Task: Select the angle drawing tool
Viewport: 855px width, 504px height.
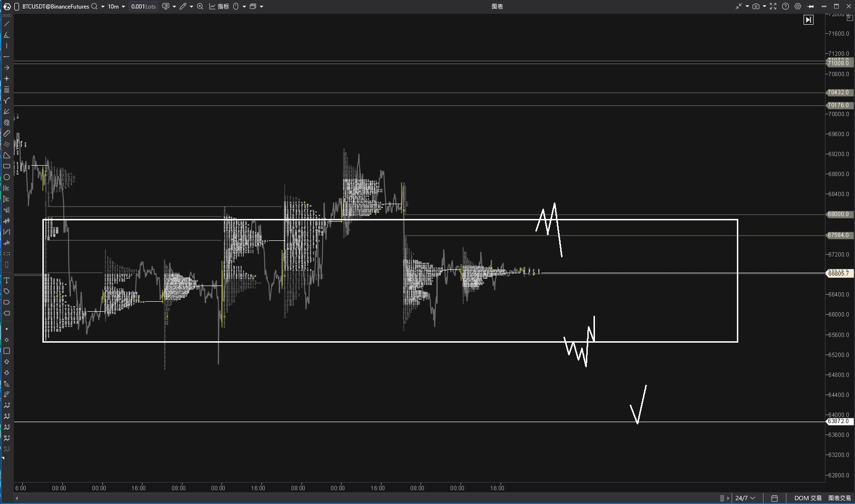Action: click(7, 35)
